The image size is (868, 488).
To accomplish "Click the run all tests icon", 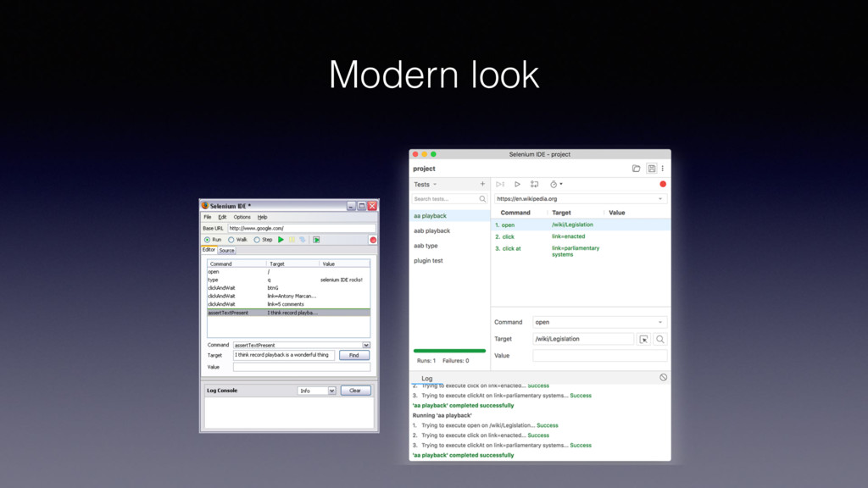I will [x=500, y=184].
